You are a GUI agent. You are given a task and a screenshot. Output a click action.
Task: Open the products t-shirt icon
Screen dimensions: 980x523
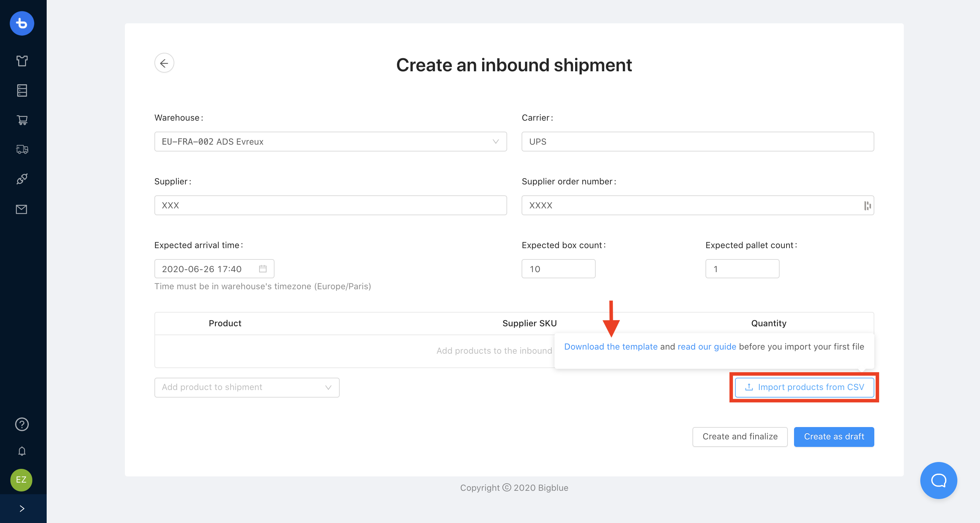pyautogui.click(x=22, y=61)
